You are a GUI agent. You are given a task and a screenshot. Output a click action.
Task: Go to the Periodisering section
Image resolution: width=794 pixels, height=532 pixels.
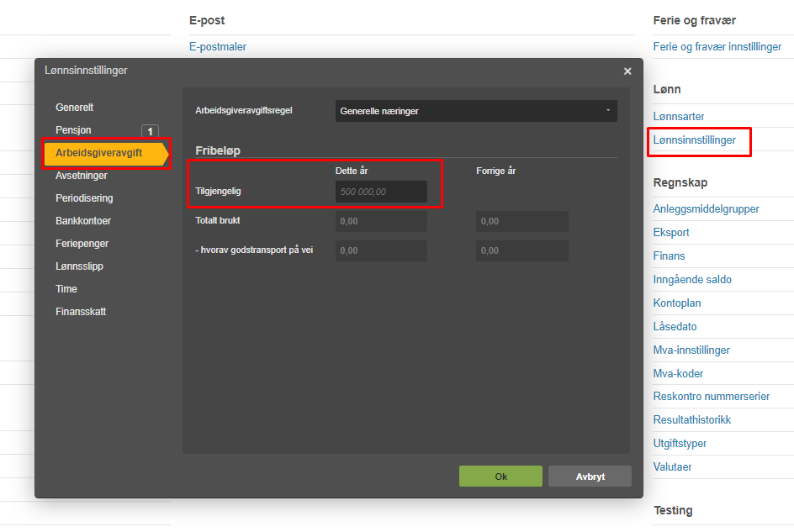click(84, 198)
